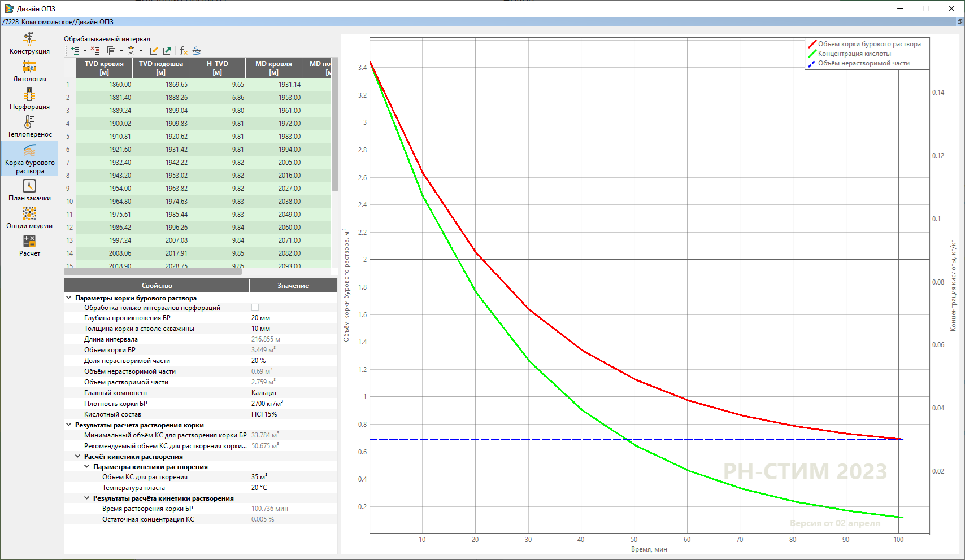965x560 pixels.
Task: Click the Расчет calculator icon
Action: click(29, 242)
